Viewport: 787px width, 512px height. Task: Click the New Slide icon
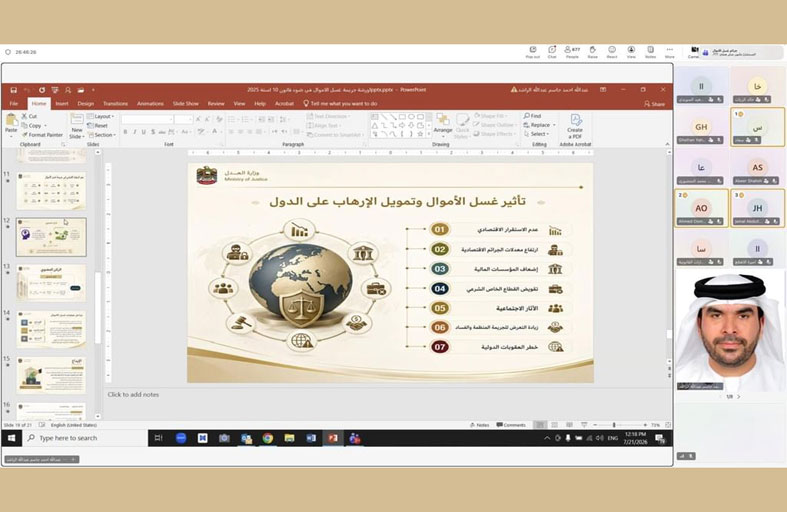[x=76, y=120]
